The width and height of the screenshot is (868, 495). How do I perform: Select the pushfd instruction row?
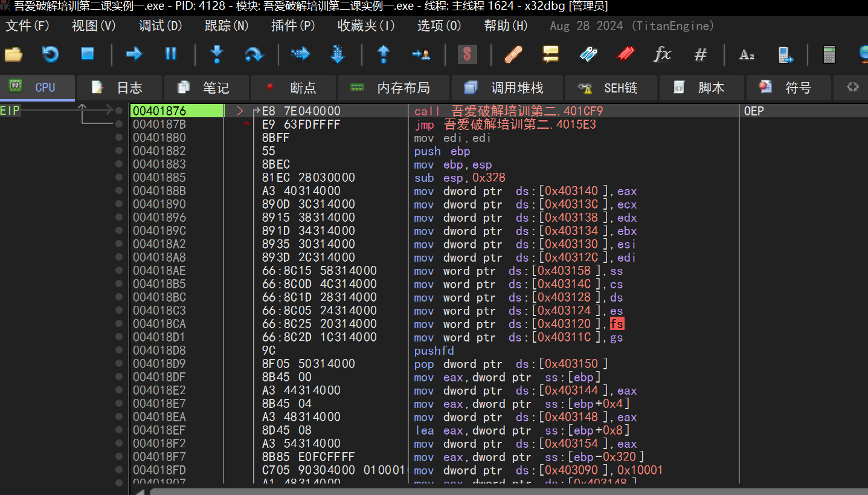(x=434, y=351)
